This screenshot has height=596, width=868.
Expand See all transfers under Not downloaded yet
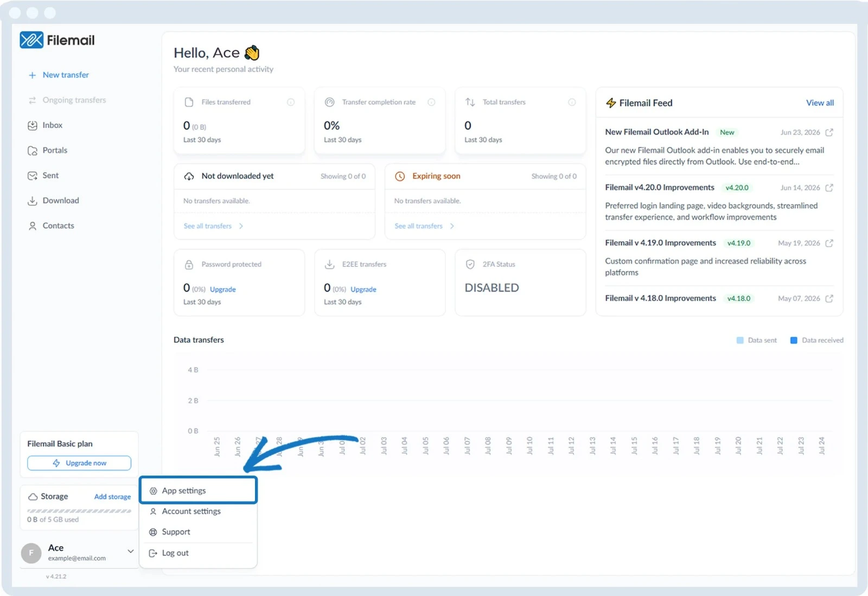click(x=213, y=226)
